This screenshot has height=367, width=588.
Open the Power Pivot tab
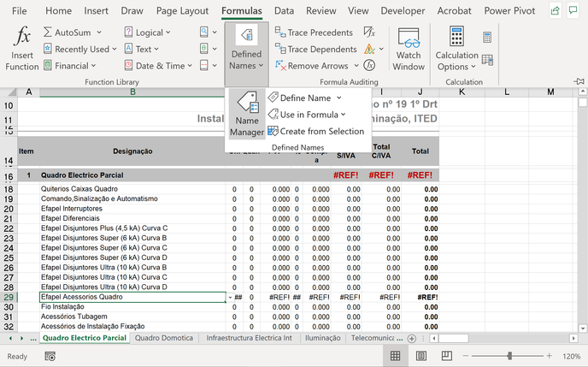[509, 11]
